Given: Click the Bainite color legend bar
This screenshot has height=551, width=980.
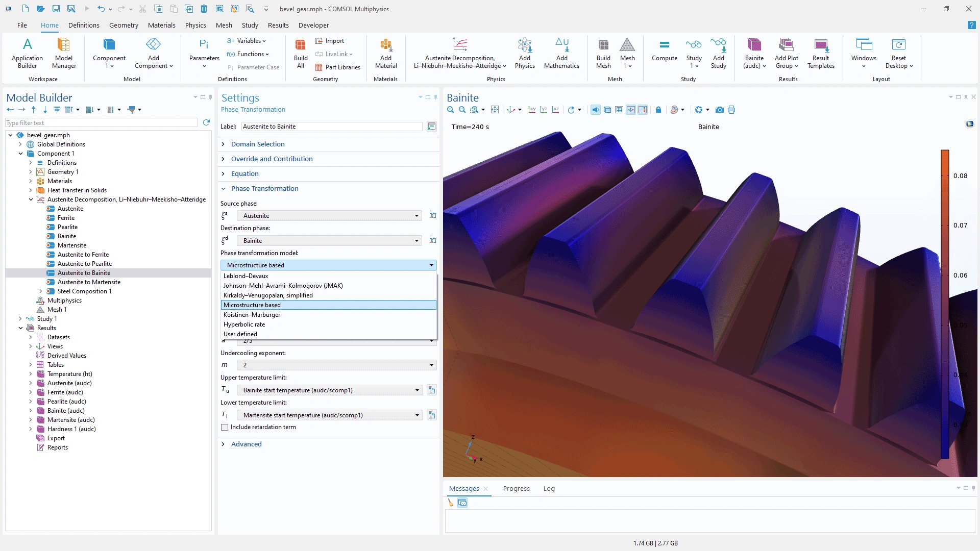Looking at the screenshot, I should [x=945, y=304].
